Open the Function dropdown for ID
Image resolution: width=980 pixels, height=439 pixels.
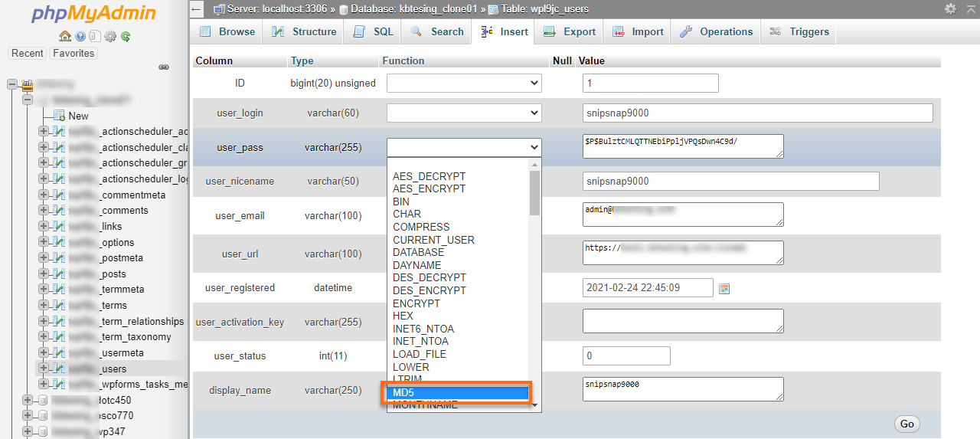(x=464, y=83)
